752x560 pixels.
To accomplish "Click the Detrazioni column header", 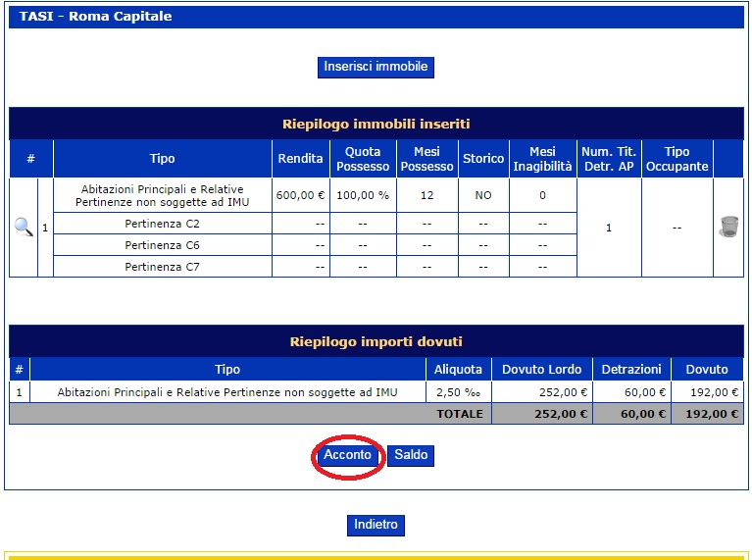I will pos(631,370).
